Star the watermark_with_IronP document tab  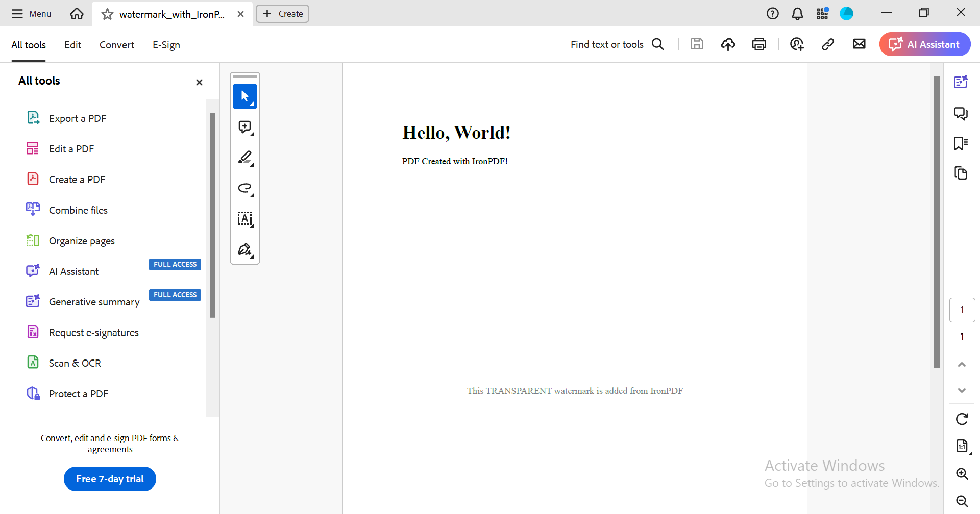tap(107, 14)
